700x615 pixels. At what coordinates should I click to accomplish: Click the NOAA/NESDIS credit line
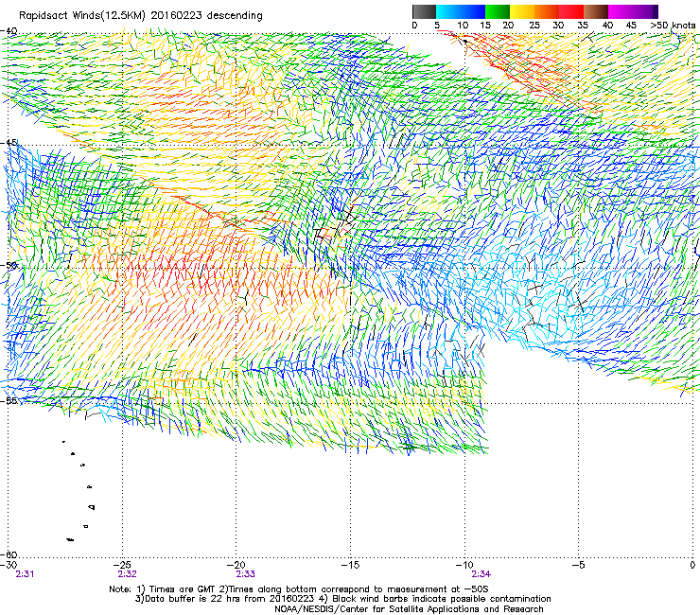pos(409,609)
